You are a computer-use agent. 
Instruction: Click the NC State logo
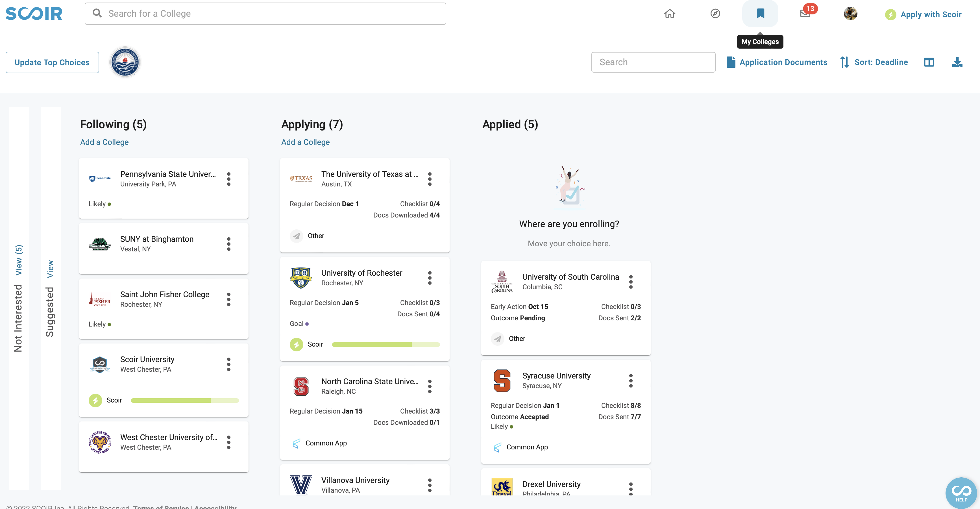[301, 386]
